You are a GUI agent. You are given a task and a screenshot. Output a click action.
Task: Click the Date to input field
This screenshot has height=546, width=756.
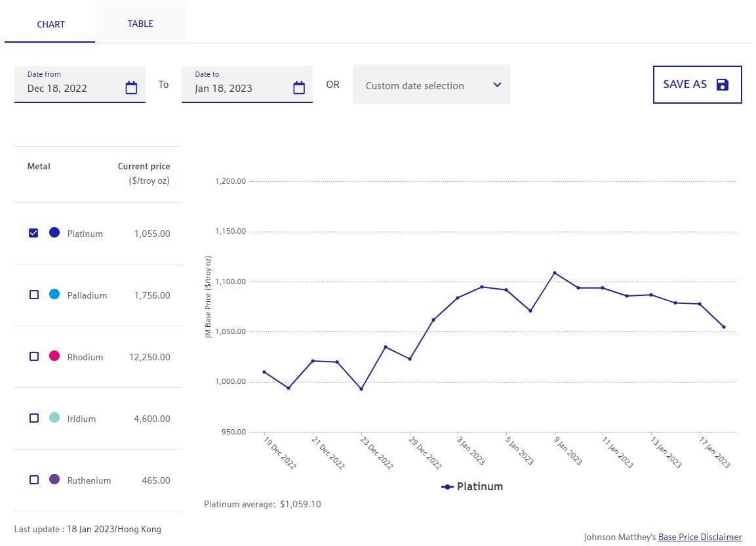[239, 88]
